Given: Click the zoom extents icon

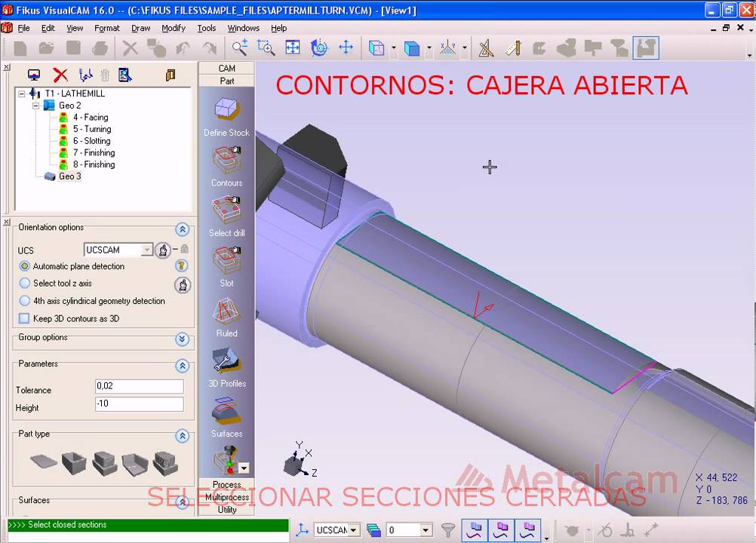Looking at the screenshot, I should tap(293, 48).
